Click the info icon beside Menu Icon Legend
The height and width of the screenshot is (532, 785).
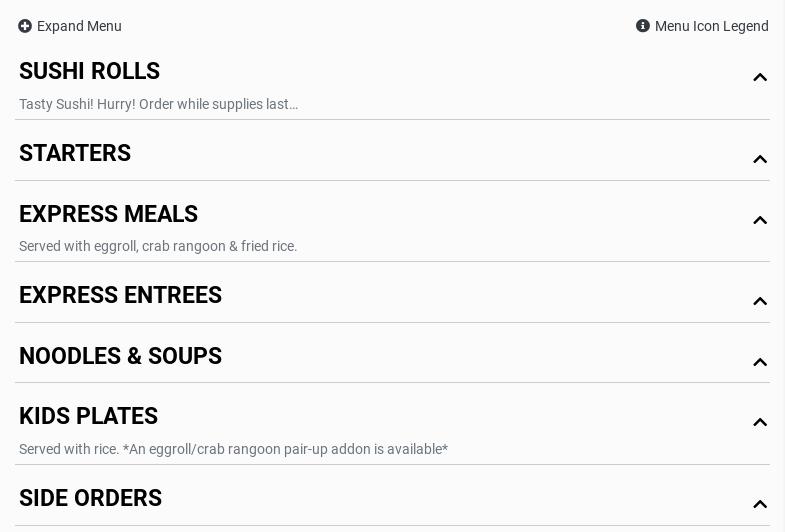pyautogui.click(x=643, y=26)
